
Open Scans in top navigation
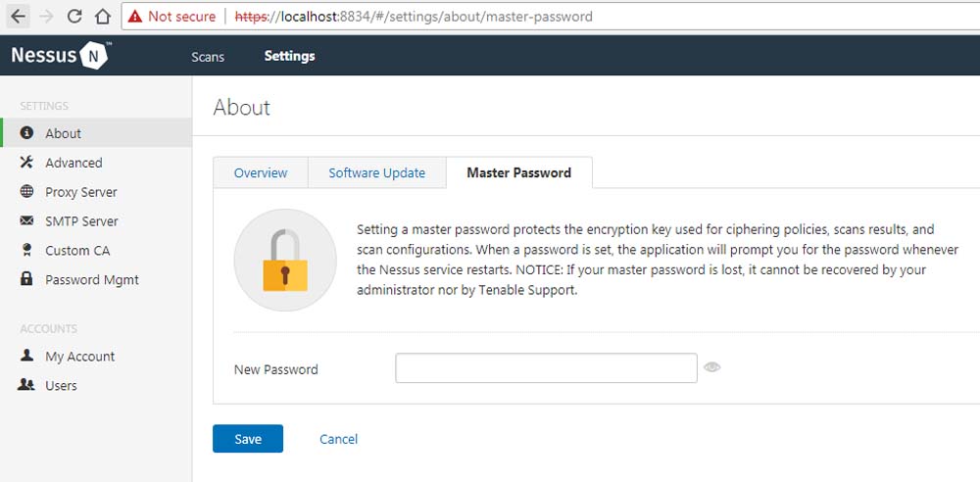pyautogui.click(x=208, y=57)
